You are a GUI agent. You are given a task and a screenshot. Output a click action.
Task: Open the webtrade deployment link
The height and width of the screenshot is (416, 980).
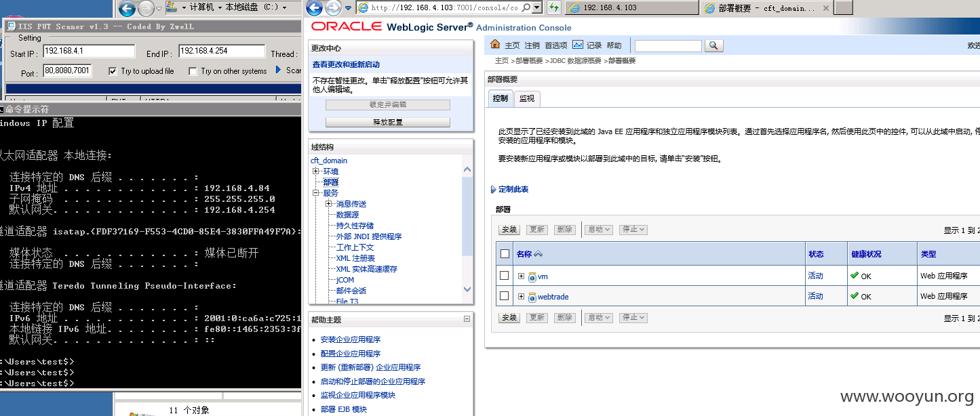(x=553, y=297)
